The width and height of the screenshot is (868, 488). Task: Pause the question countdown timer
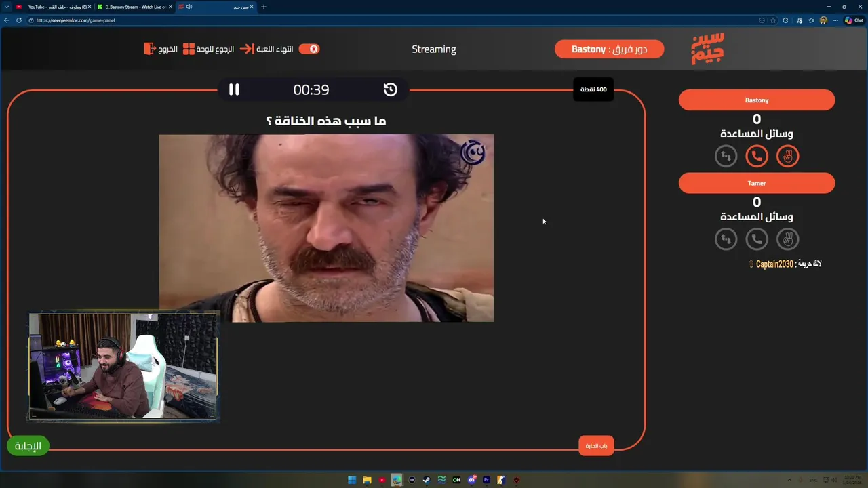(x=234, y=89)
